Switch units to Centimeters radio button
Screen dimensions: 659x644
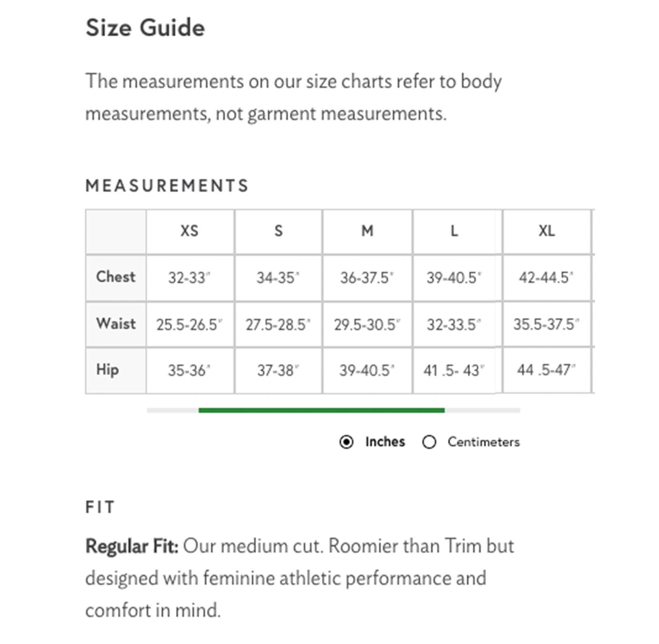(x=429, y=442)
